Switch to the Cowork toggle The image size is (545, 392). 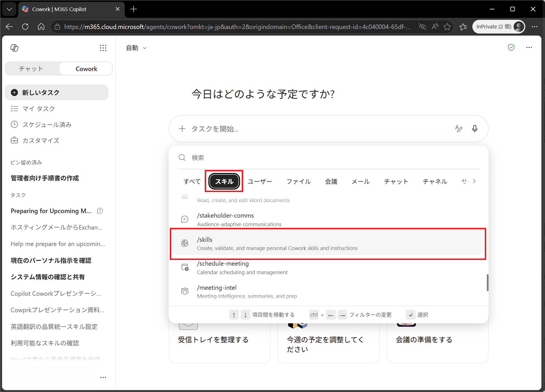[86, 69]
